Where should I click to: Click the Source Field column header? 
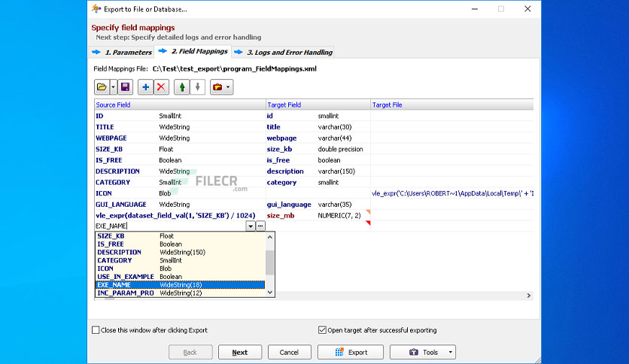[180, 105]
